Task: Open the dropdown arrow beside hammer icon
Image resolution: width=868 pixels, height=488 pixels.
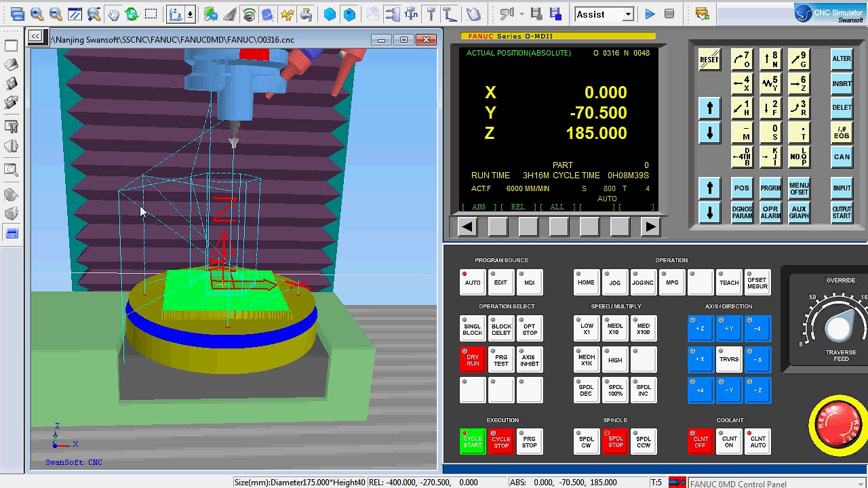Action: [x=521, y=14]
